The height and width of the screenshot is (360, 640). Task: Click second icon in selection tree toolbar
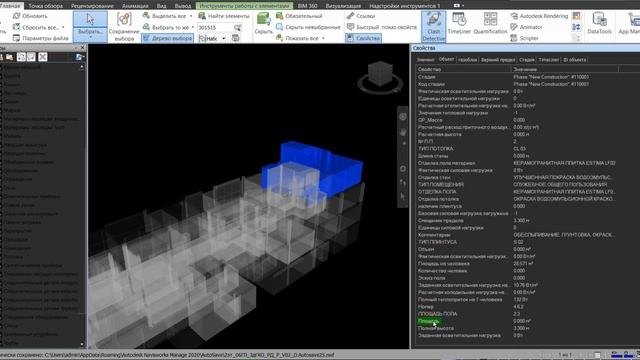(10, 57)
